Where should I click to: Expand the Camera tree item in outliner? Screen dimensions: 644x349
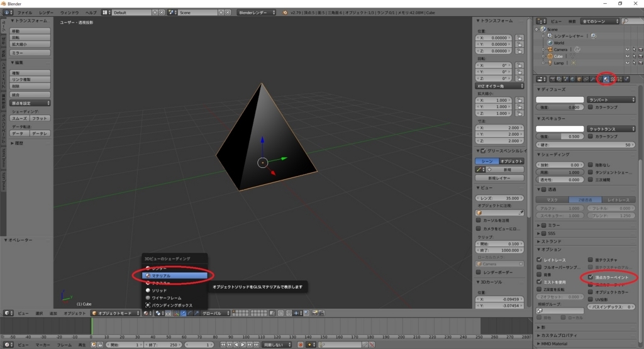[543, 50]
